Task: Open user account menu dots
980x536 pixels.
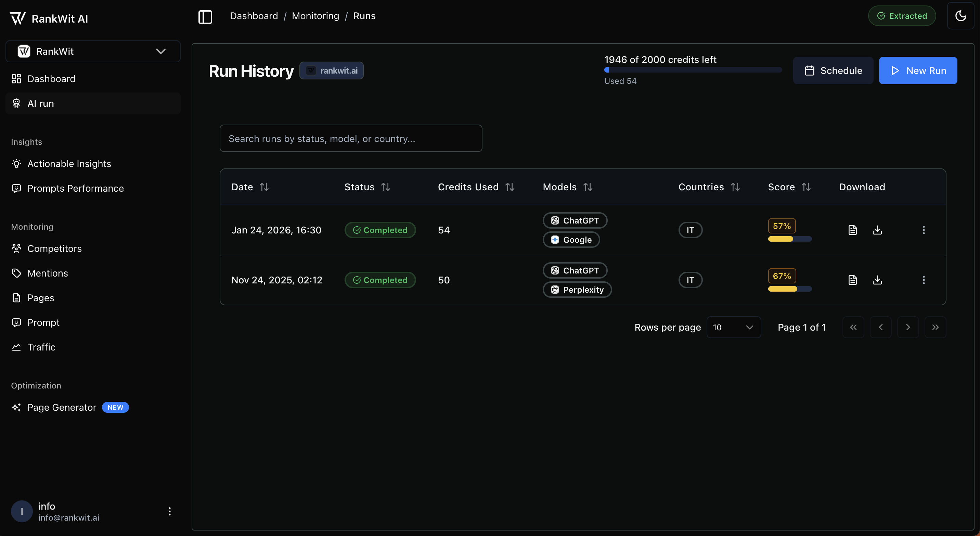Action: point(170,511)
